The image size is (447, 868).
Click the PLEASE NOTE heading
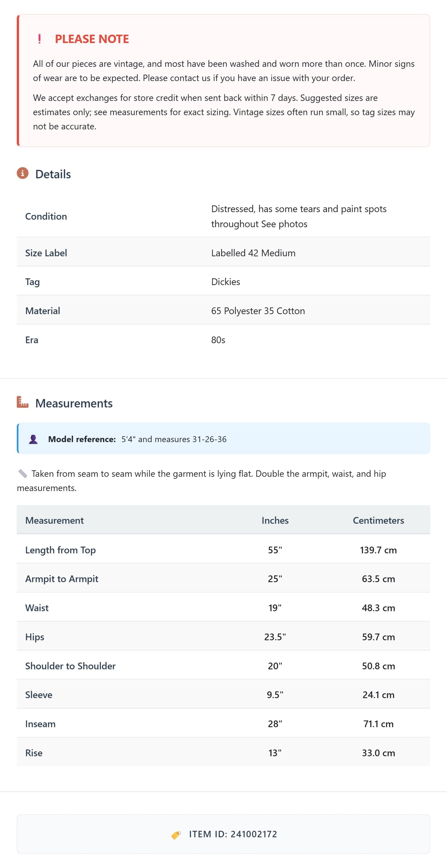92,39
